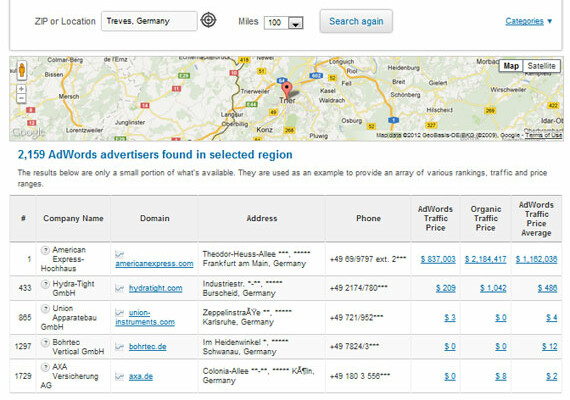
Task: Click AXA's $ 2 average price
Action: tap(551, 376)
